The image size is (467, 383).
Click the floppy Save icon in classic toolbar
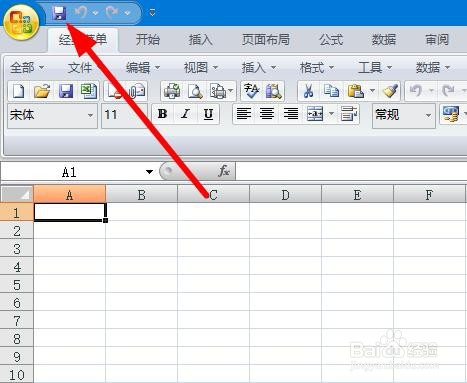pyautogui.click(x=66, y=91)
